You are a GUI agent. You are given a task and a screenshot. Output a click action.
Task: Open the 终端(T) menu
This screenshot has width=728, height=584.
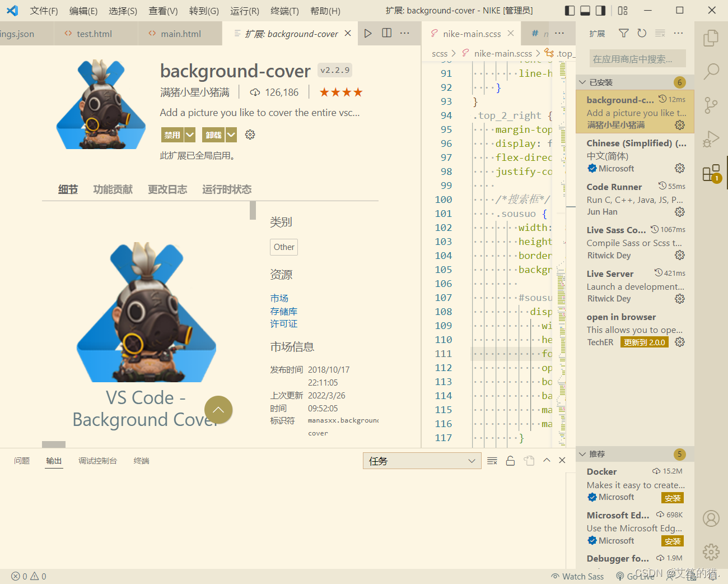click(x=284, y=11)
